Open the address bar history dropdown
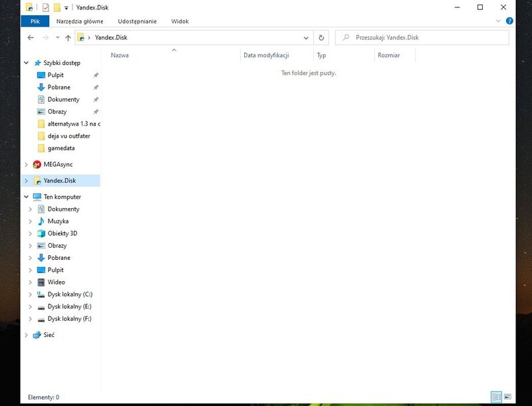 (306, 38)
